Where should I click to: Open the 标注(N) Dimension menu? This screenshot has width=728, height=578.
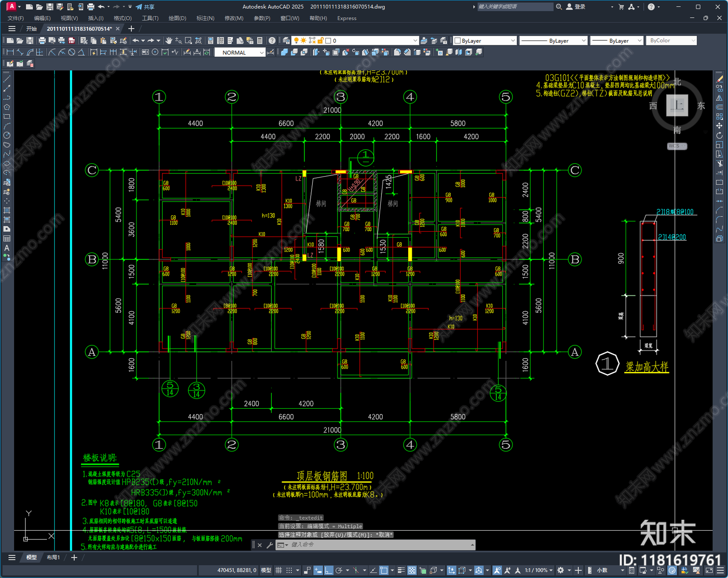(x=205, y=18)
